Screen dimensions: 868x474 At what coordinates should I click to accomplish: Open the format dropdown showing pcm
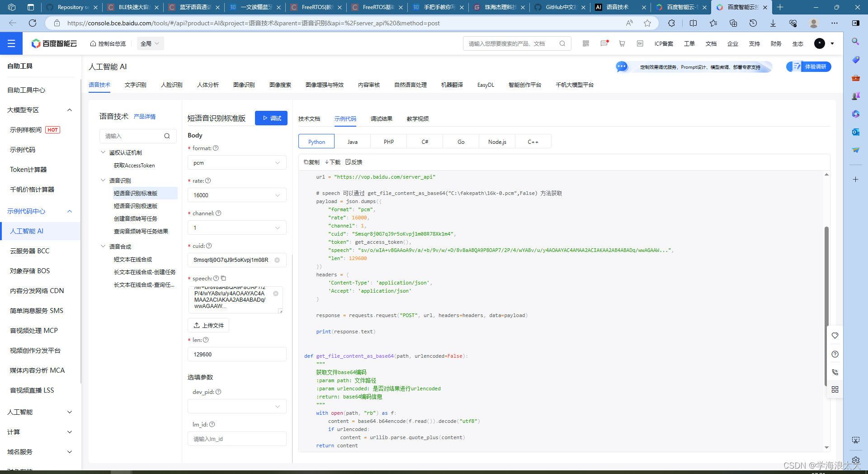point(237,163)
